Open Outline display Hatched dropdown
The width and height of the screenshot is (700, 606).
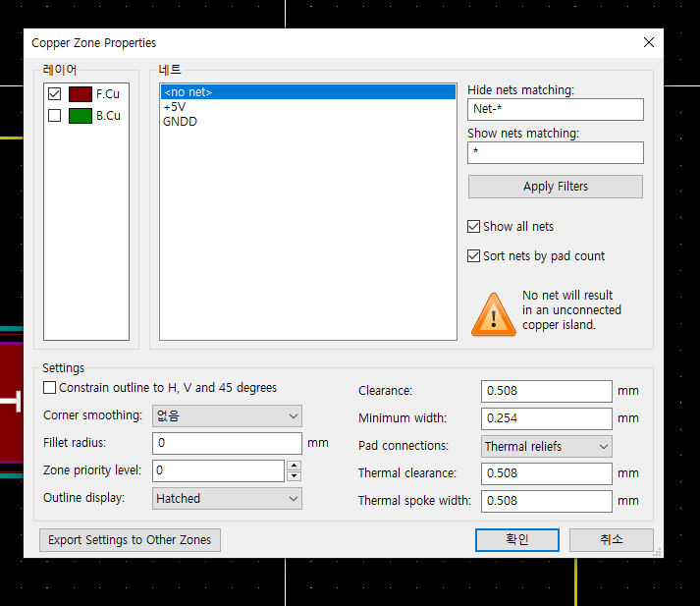pyautogui.click(x=227, y=498)
